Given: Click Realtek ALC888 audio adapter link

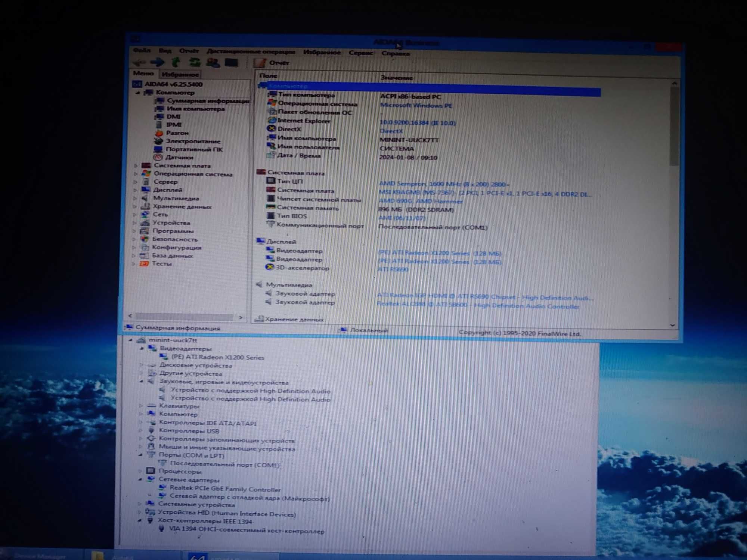Looking at the screenshot, I should 478,305.
